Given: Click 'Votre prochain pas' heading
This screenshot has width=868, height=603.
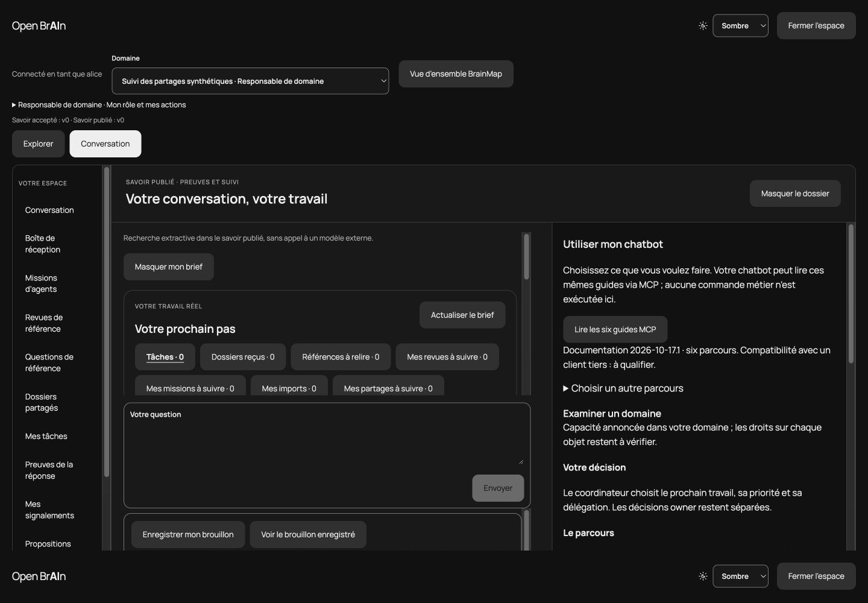Looking at the screenshot, I should click(x=185, y=329).
